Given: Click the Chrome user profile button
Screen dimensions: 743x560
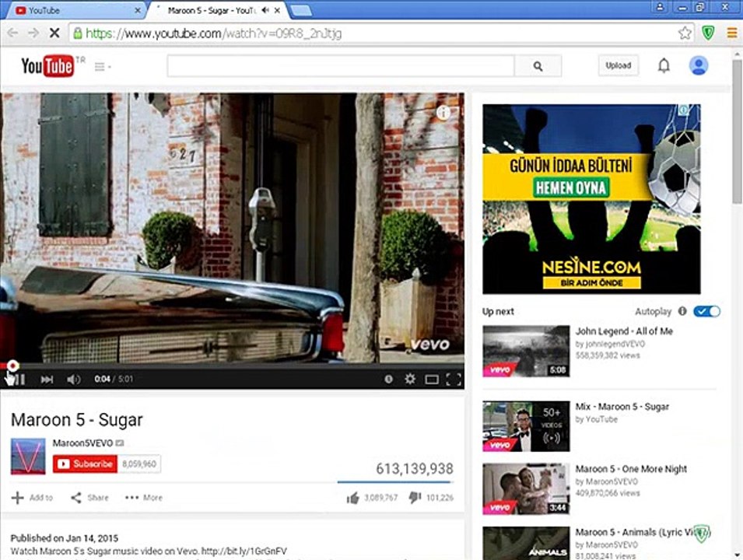Looking at the screenshot, I should coord(660,7).
